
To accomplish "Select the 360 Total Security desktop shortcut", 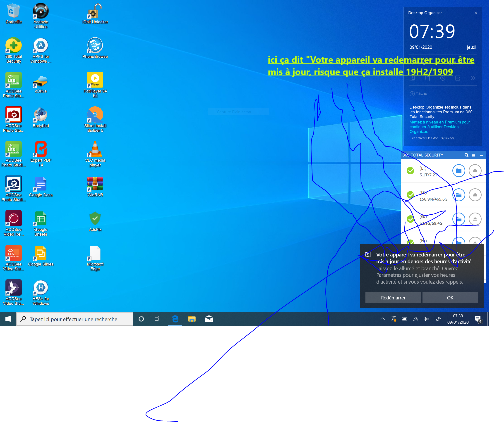I will click(x=14, y=51).
